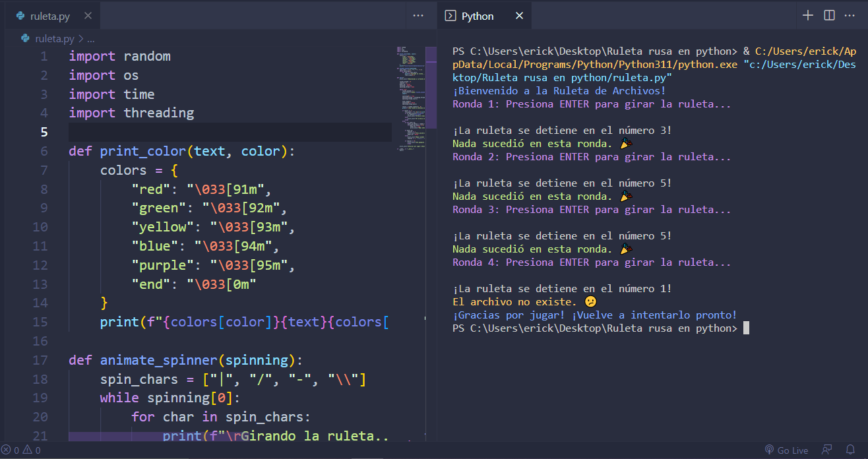Show warnings via warning triangle icon
The image size is (868, 459).
click(x=27, y=450)
